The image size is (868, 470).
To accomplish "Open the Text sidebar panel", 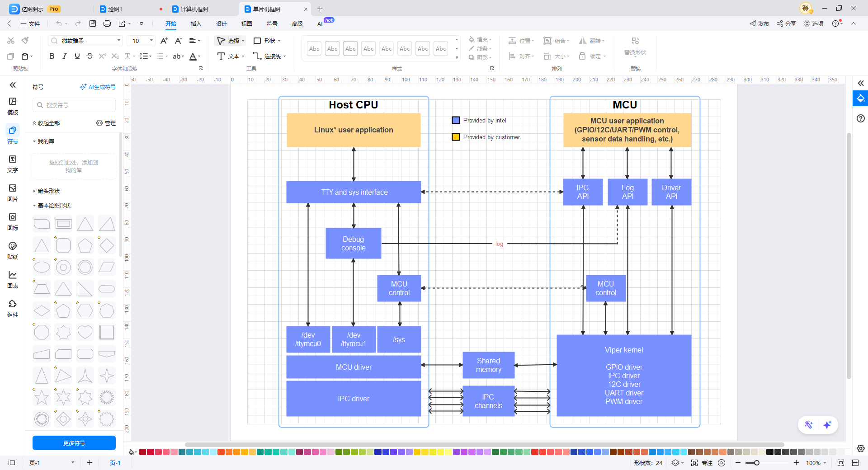I will coord(13,164).
